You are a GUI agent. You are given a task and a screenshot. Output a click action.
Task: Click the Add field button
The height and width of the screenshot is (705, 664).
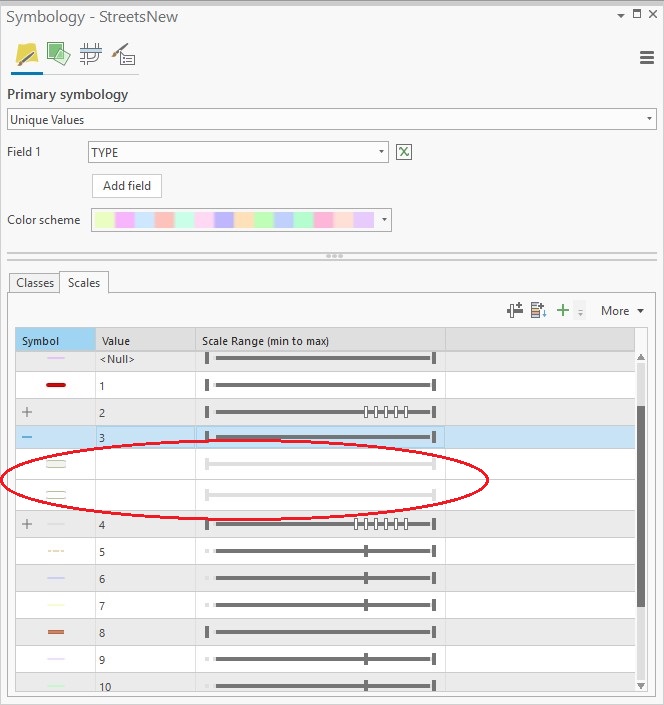point(127,186)
